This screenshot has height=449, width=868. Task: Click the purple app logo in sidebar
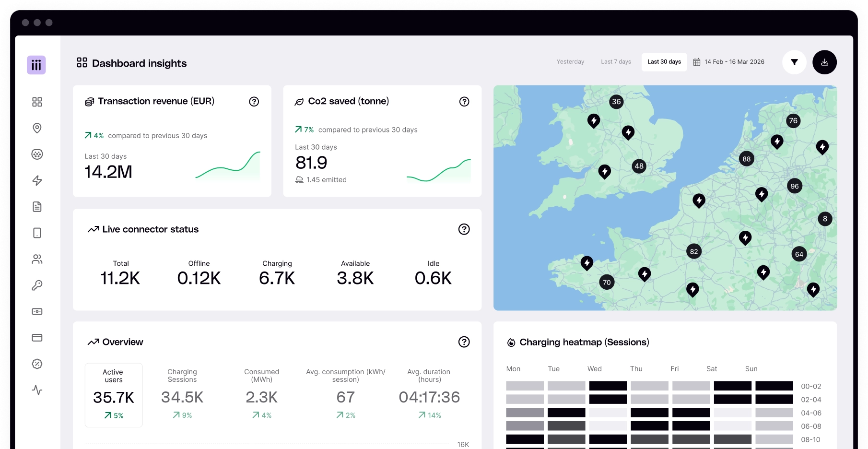pyautogui.click(x=36, y=65)
